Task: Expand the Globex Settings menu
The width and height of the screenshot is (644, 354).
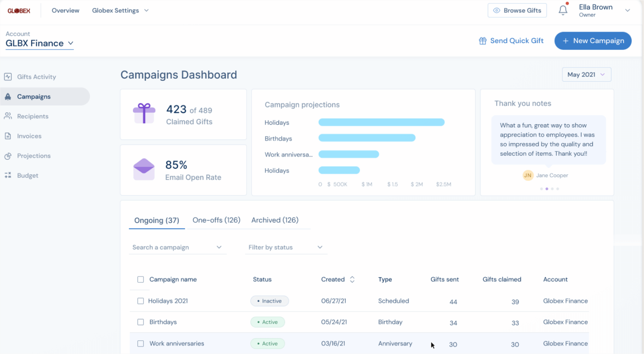Action: 120,10
